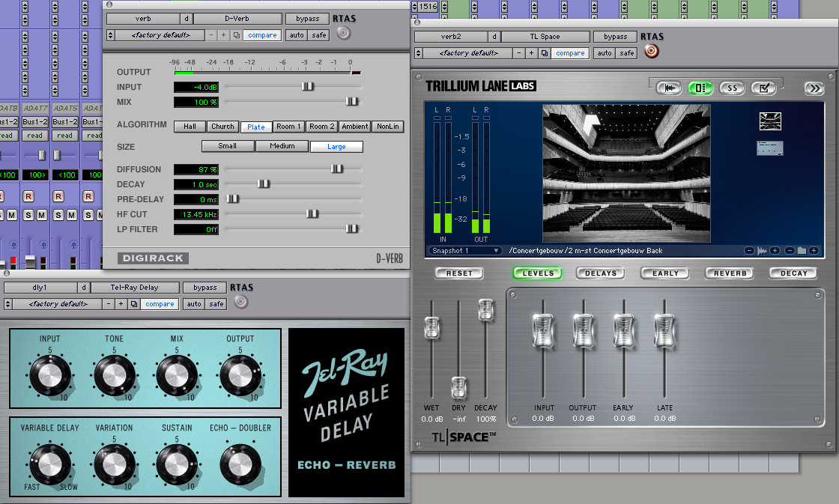The width and height of the screenshot is (839, 504).
Task: Switch to the DECAY tab in TL Space
Action: pos(793,273)
